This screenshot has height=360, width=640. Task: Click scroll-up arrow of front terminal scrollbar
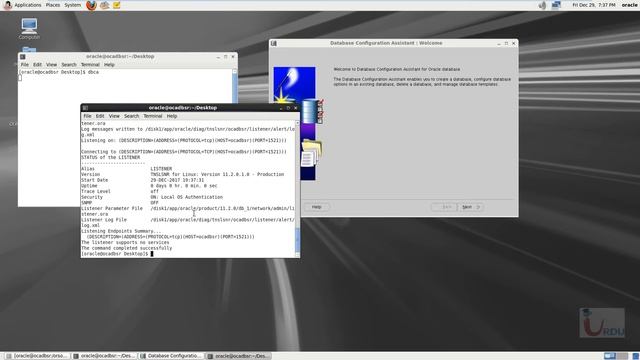(297, 123)
